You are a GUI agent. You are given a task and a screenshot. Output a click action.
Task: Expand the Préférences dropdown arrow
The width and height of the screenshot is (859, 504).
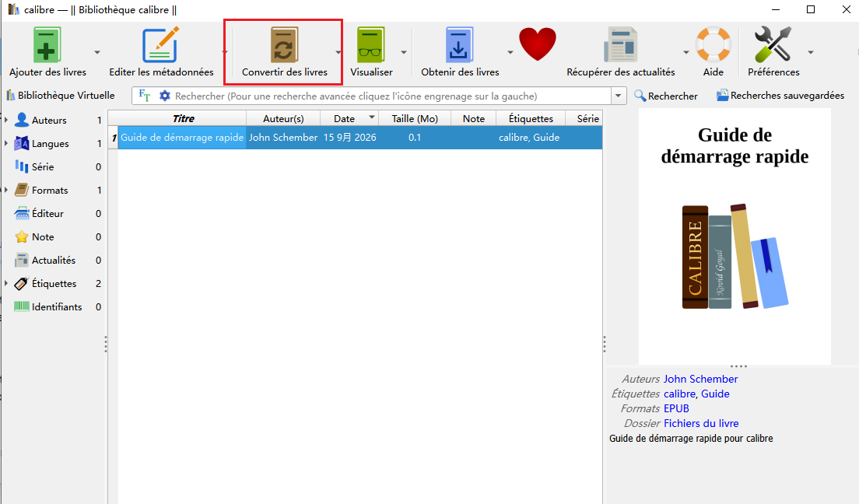(x=811, y=53)
